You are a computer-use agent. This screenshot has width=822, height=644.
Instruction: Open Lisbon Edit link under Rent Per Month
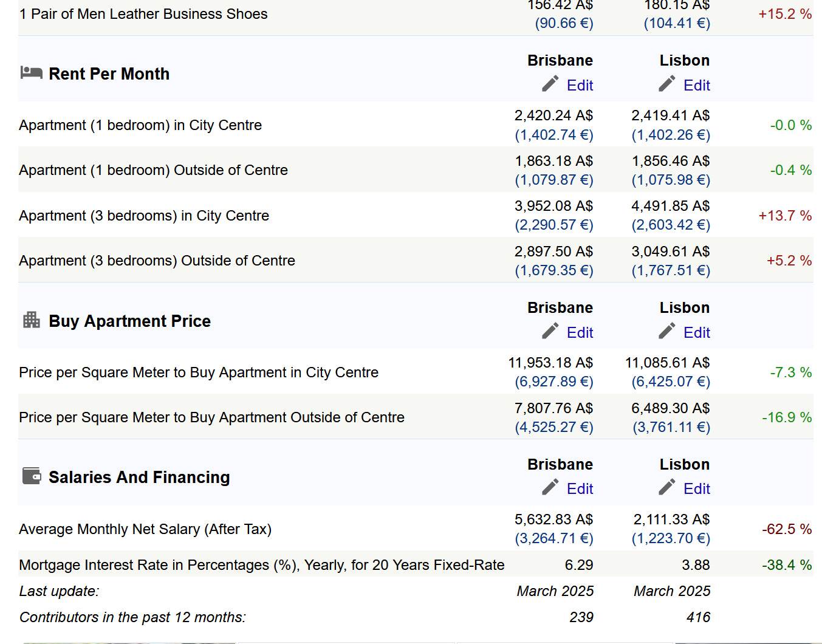696,86
